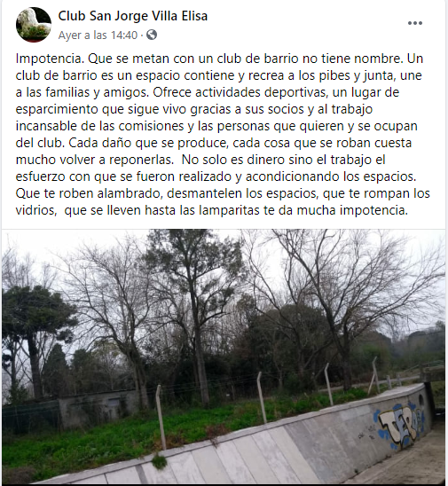Click the leaning fence post near graffiti

(373, 376)
